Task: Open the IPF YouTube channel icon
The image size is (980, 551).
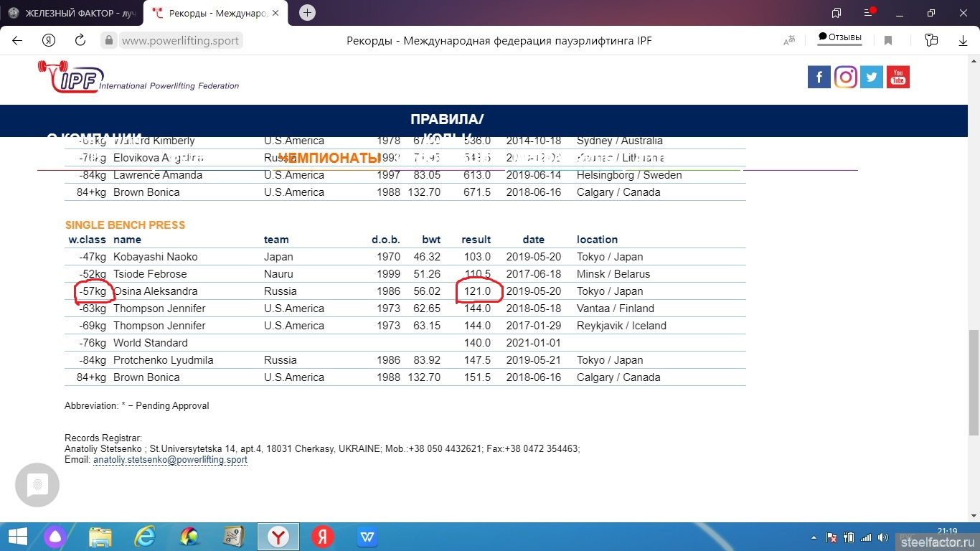Action: point(898,77)
